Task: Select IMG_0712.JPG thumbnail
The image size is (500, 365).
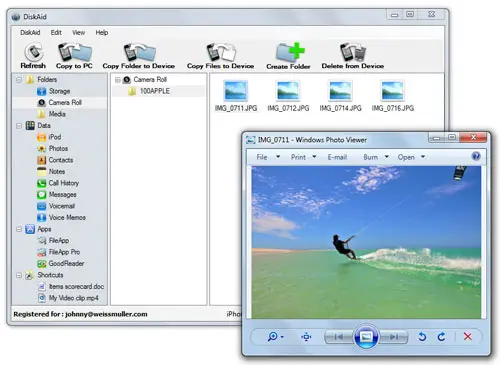Action: 288,96
